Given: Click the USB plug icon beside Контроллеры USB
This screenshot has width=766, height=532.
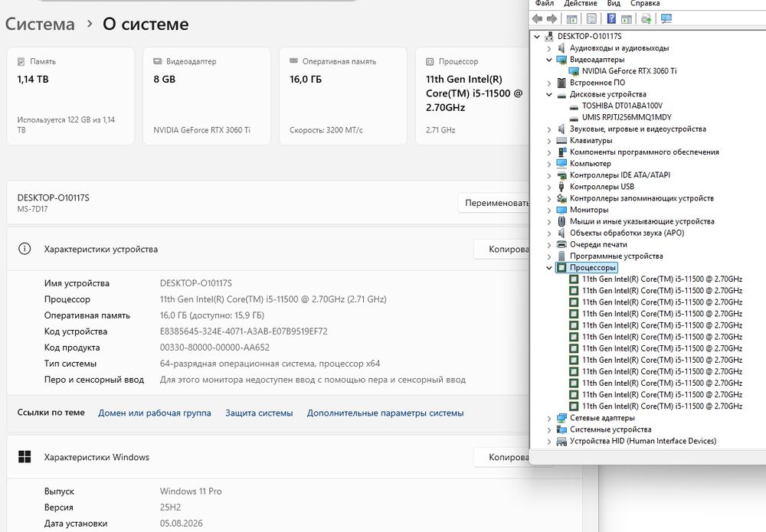Looking at the screenshot, I should [561, 187].
